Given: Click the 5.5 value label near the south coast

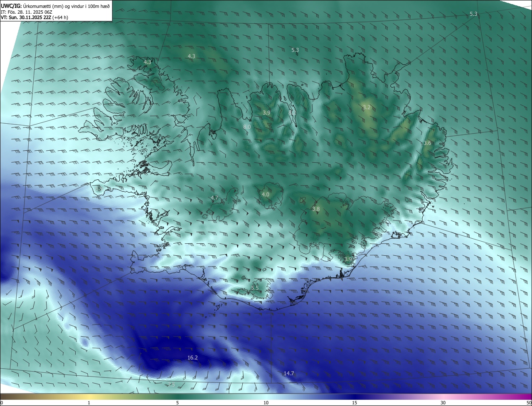Looking at the screenshot, I should click(x=255, y=288).
